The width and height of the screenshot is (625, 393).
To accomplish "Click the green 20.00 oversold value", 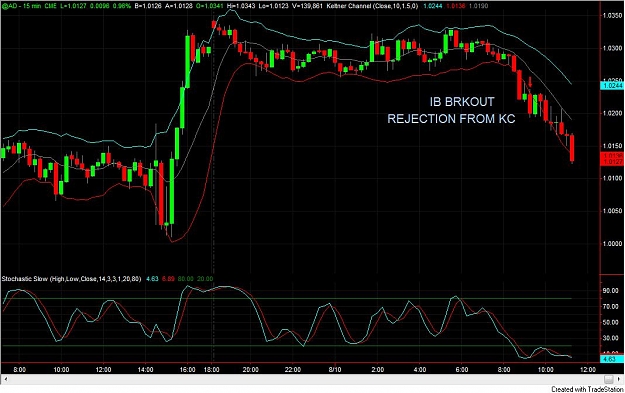I will point(205,279).
